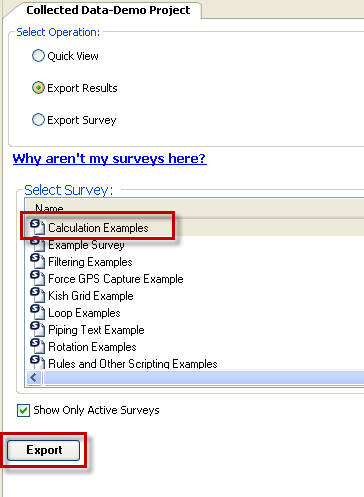Click the Piping Text Example icon
The image size is (364, 497).
coord(37,329)
